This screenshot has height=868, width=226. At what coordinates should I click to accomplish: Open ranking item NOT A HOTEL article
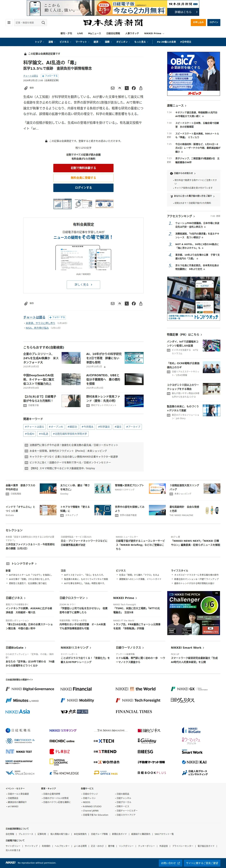coord(197,246)
